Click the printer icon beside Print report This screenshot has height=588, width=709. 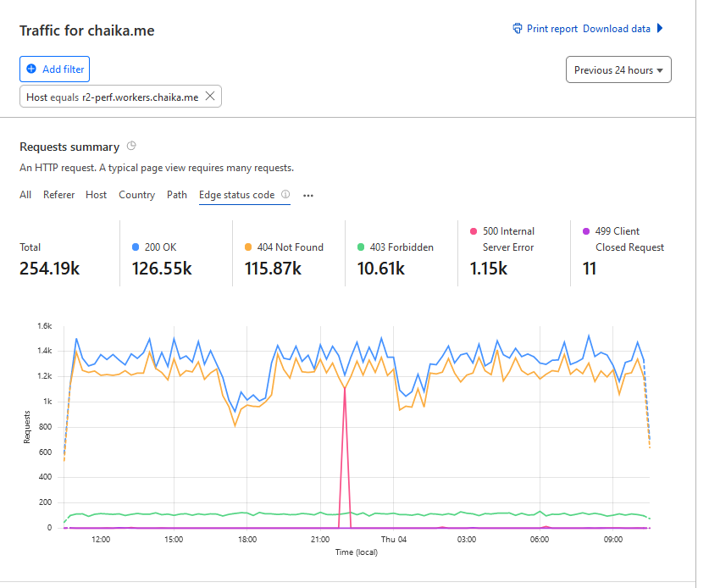point(518,29)
